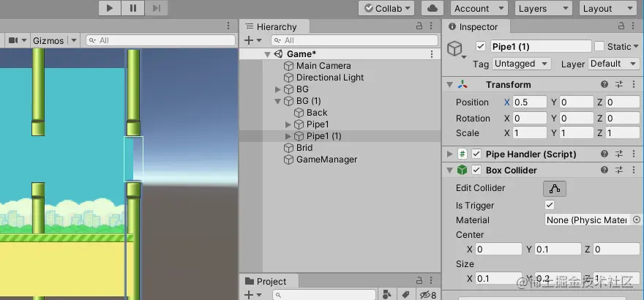Open the Game scene row options menu
Image resolution: width=644 pixels, height=300 pixels.
coord(432,53)
